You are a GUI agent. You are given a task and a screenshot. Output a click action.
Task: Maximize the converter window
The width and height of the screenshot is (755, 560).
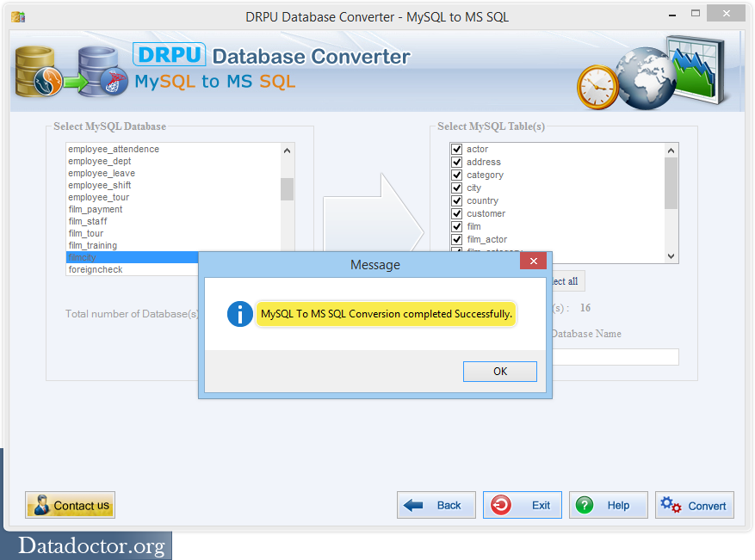click(696, 14)
